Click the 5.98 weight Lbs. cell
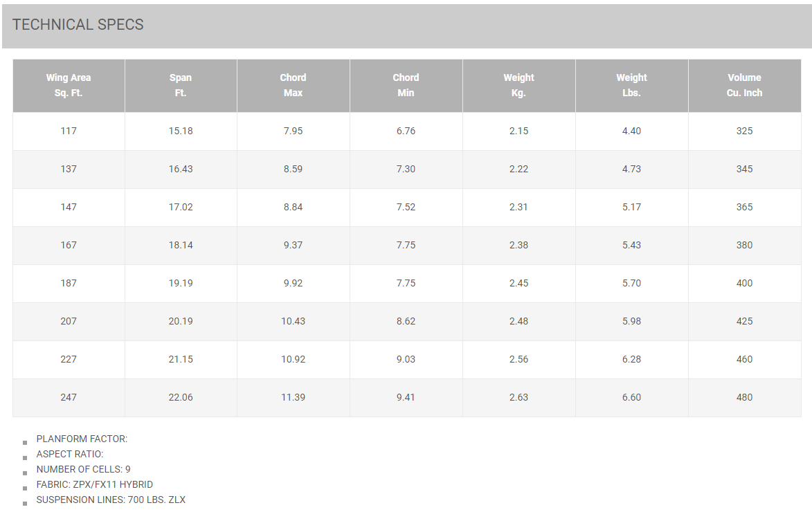 point(631,321)
